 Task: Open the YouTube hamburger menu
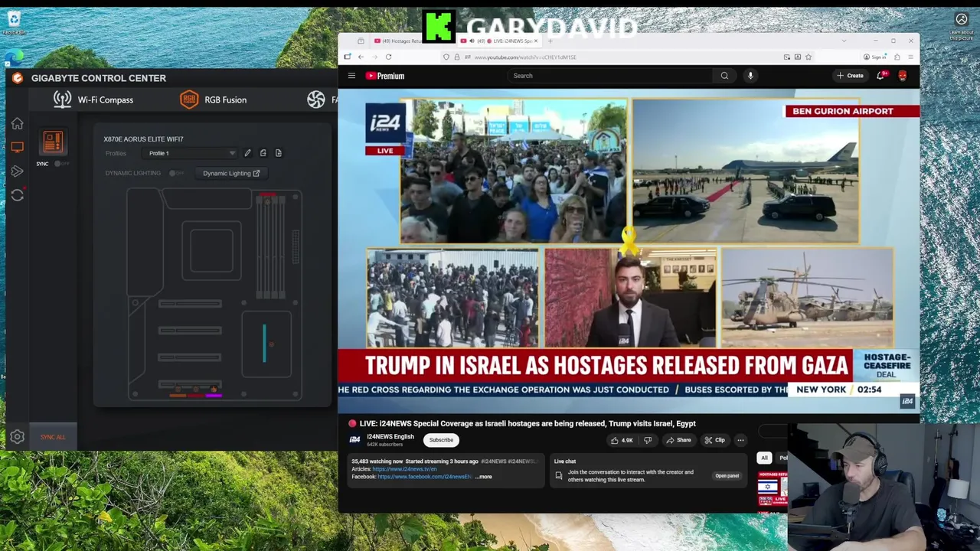(x=351, y=76)
